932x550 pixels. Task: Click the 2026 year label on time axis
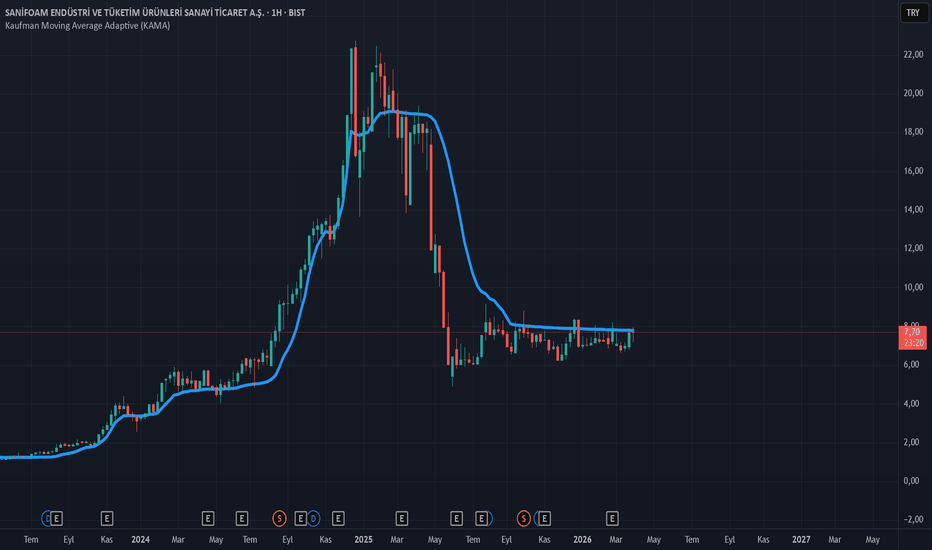(x=582, y=539)
